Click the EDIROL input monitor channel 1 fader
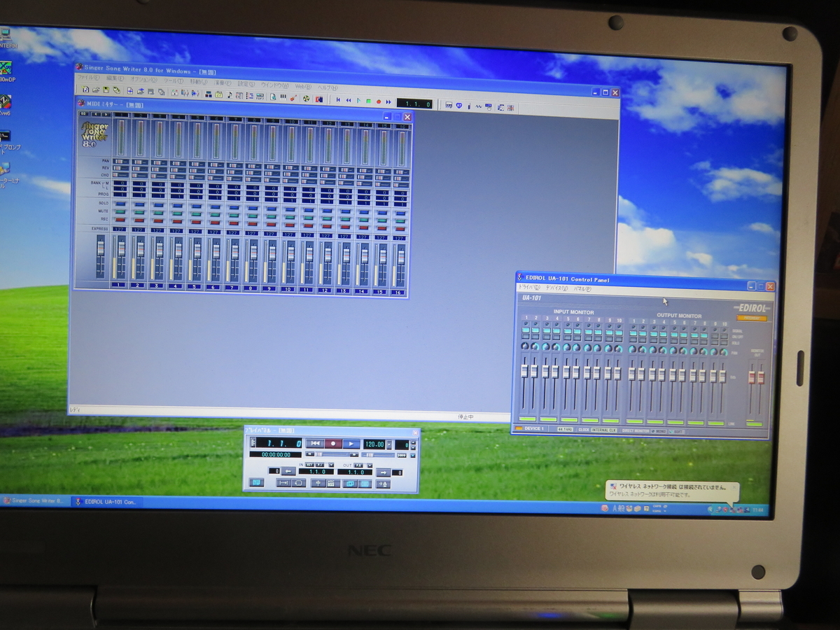Screen dimensions: 840x630 click(x=524, y=370)
